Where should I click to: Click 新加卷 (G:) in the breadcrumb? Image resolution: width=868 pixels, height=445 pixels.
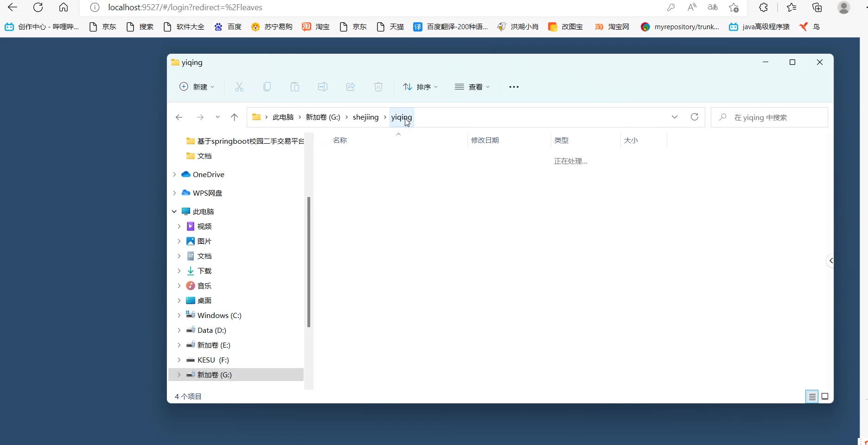323,117
